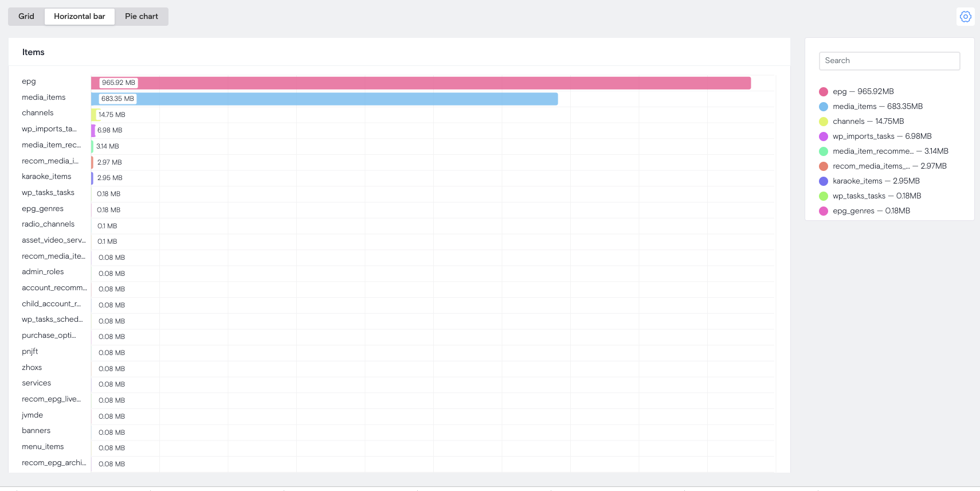Click the radio_channels row label

point(48,224)
